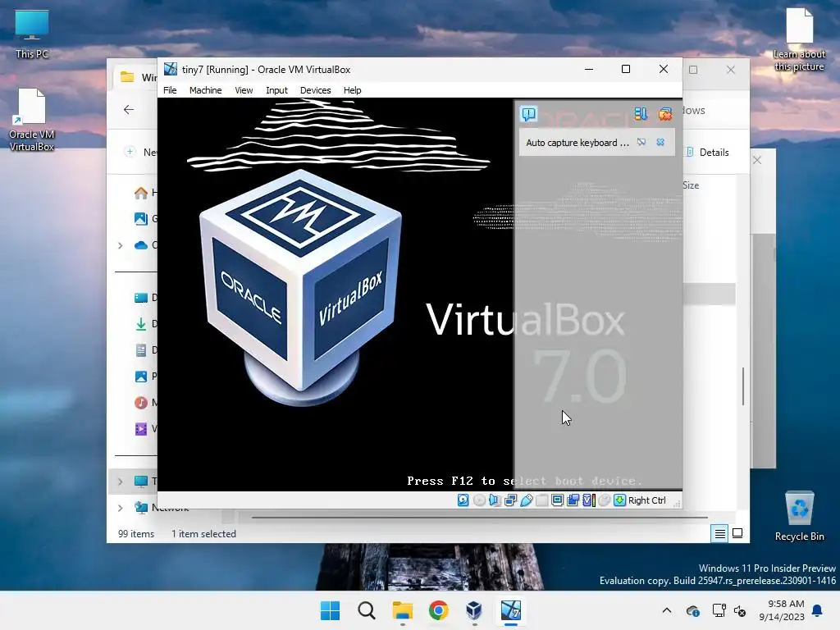The width and height of the screenshot is (840, 630).
Task: Click the USB devices status icon
Action: coord(526,500)
